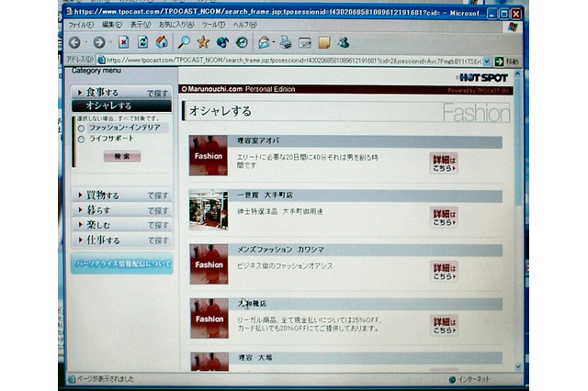
Task: Open Favorites with the star icon
Action: coord(203,42)
